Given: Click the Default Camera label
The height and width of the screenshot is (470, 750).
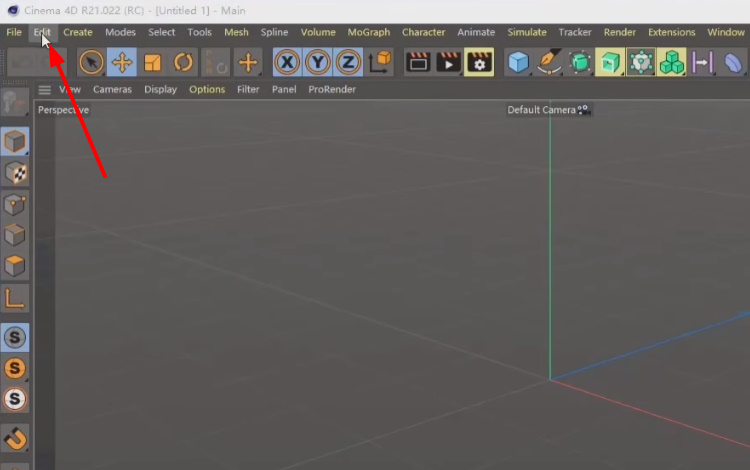Looking at the screenshot, I should (541, 110).
